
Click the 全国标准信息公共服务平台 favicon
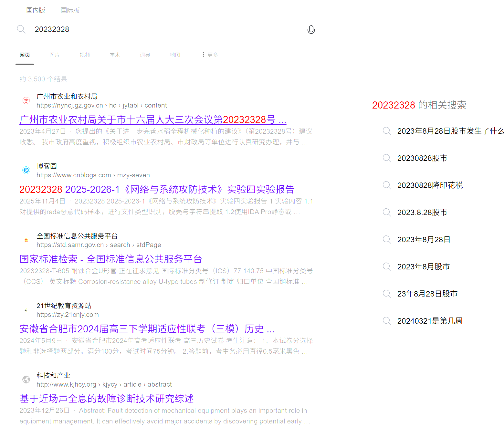(x=26, y=240)
